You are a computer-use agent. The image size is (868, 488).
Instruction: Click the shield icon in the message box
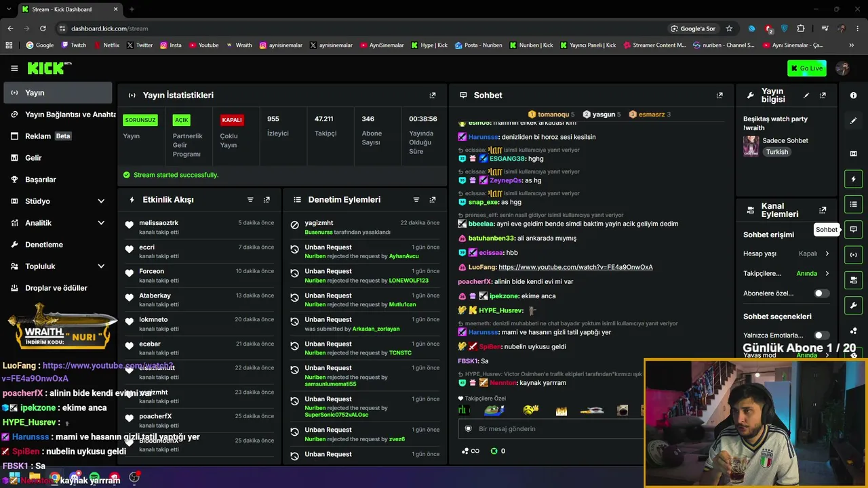(468, 428)
